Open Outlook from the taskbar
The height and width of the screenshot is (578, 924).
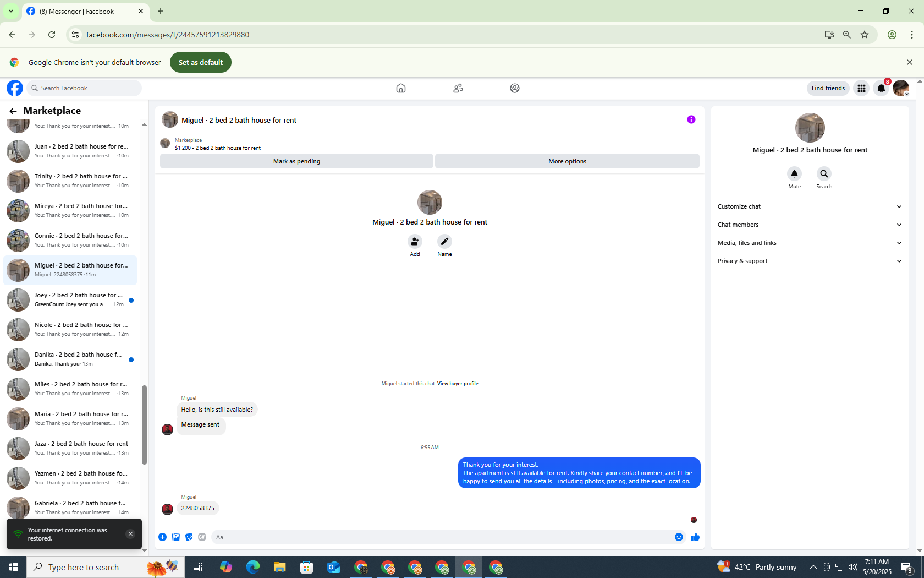tap(334, 567)
